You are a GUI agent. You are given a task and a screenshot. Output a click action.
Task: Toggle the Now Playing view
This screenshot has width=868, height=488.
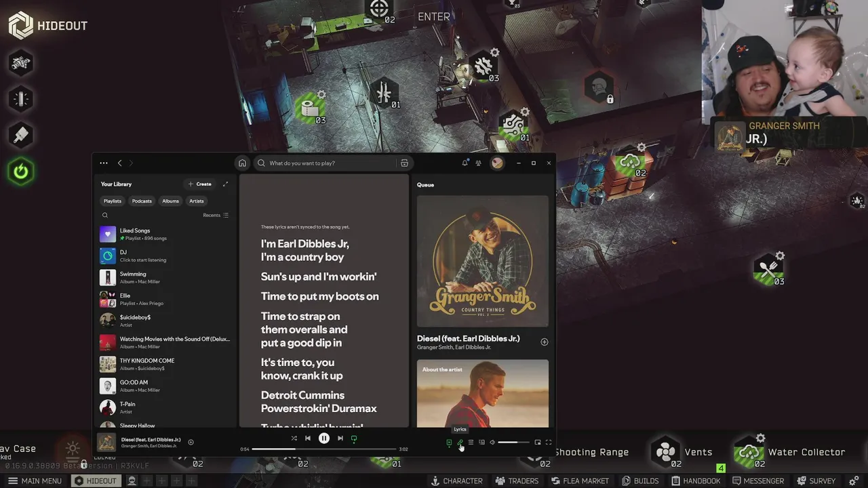(x=449, y=443)
